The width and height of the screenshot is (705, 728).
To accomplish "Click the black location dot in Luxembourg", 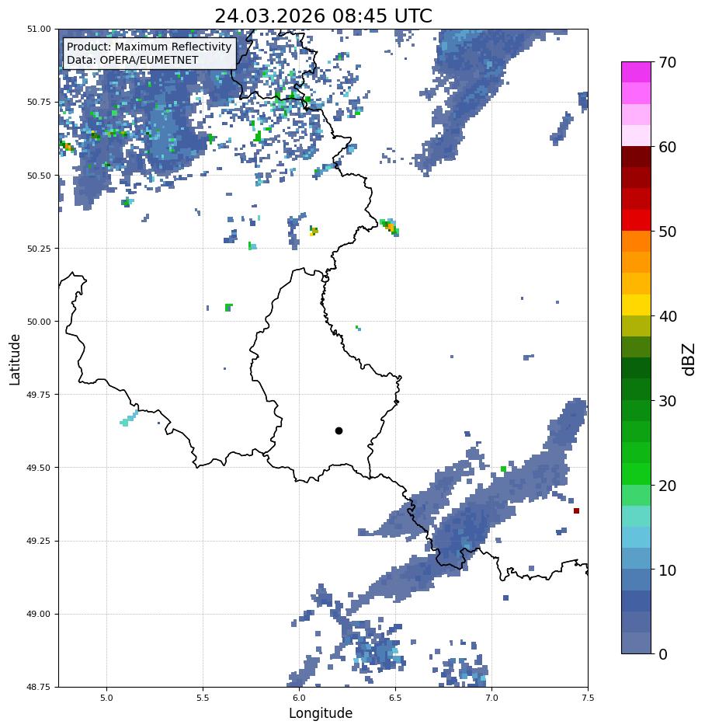I will click(x=339, y=431).
